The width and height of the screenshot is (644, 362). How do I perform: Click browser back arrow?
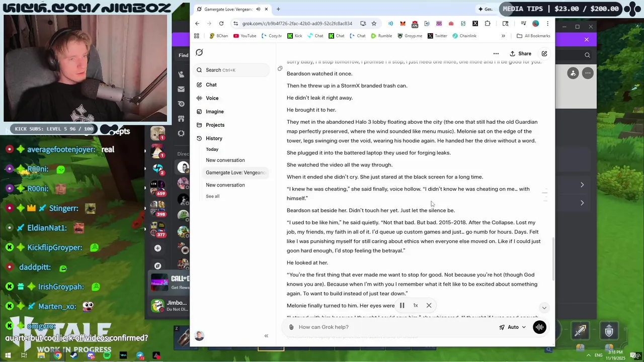point(197,24)
